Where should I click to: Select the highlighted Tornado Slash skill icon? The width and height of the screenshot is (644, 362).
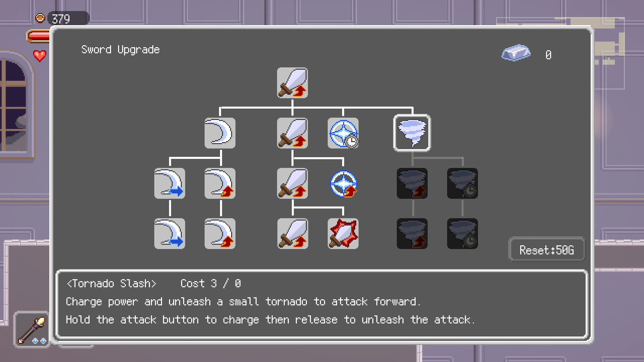412,133
